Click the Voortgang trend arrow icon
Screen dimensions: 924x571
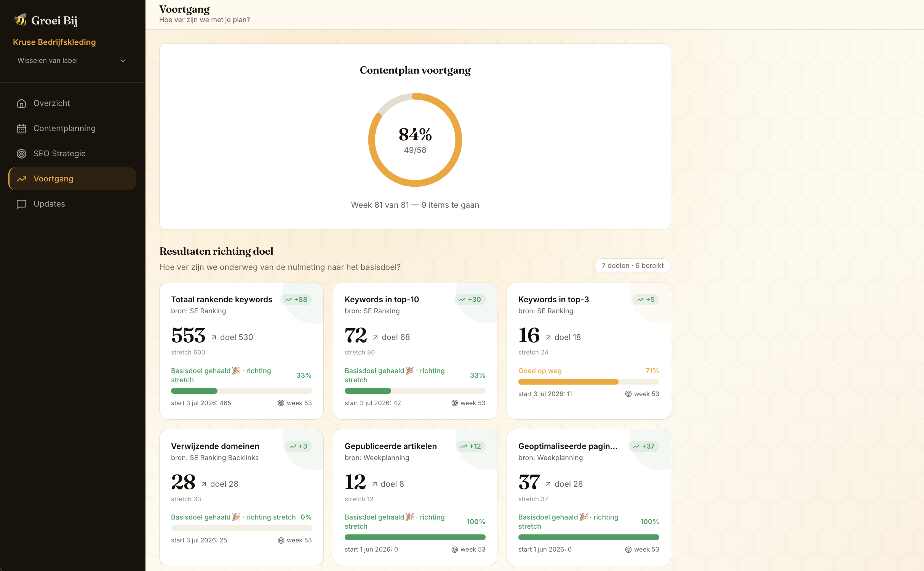point(22,179)
